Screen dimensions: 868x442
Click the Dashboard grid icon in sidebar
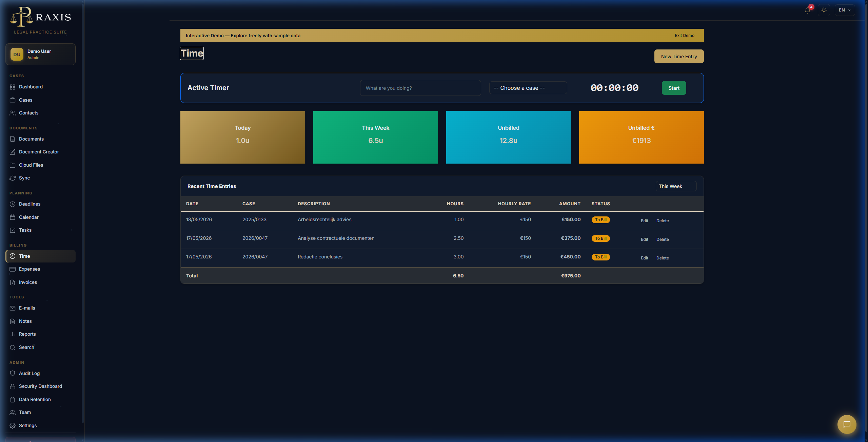click(x=13, y=87)
